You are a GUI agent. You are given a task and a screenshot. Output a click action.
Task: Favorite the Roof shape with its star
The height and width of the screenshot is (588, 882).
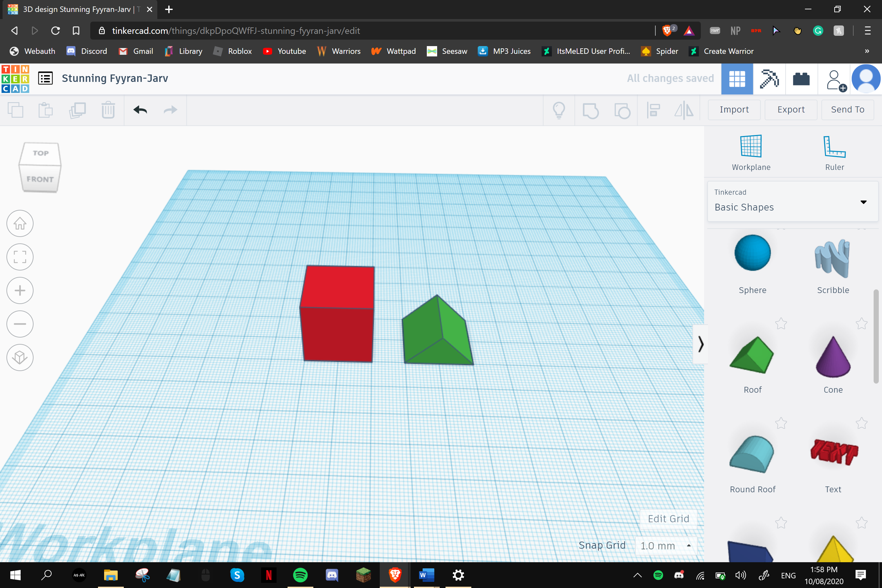click(x=781, y=323)
